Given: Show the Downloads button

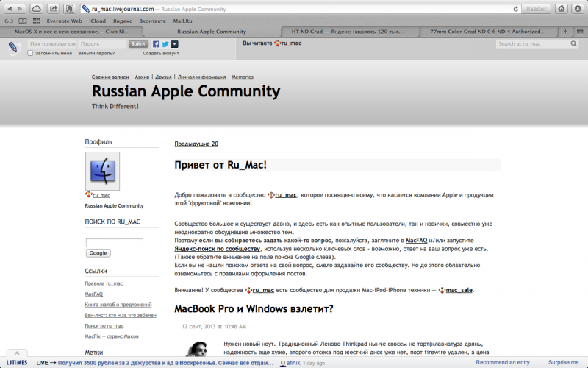Looking at the screenshot, I should click(x=578, y=9).
